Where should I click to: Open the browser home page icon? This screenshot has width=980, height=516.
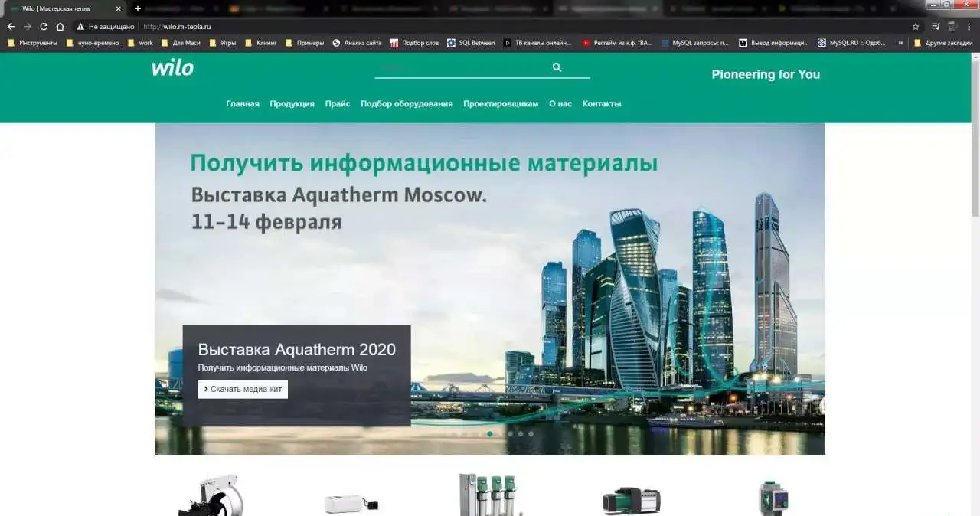point(60,26)
